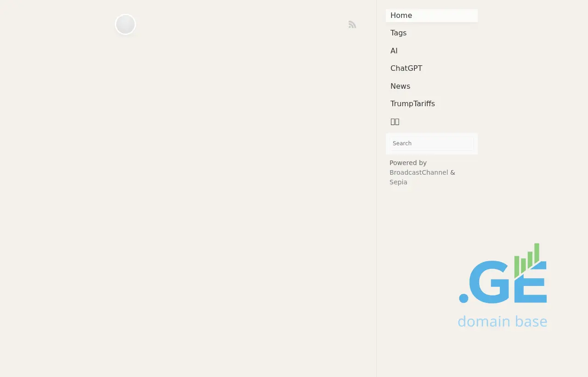This screenshot has height=377, width=588.
Task: Click the ampersand between BroadcastChannel and Sepia
Action: tap(452, 172)
